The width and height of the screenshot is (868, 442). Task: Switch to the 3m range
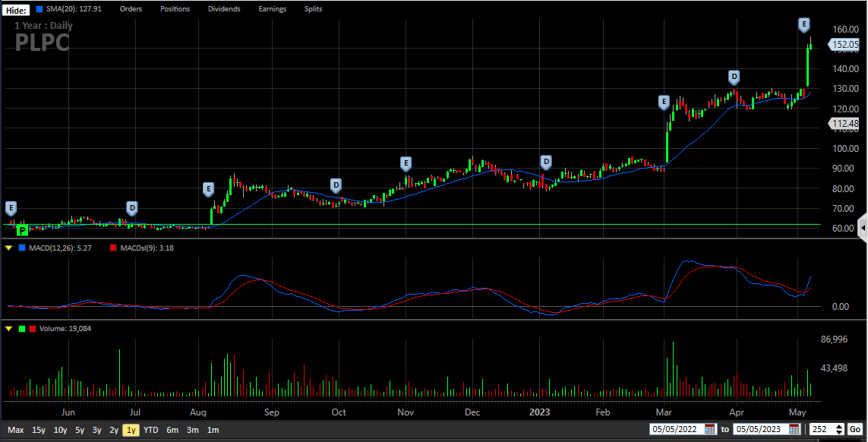(x=193, y=430)
